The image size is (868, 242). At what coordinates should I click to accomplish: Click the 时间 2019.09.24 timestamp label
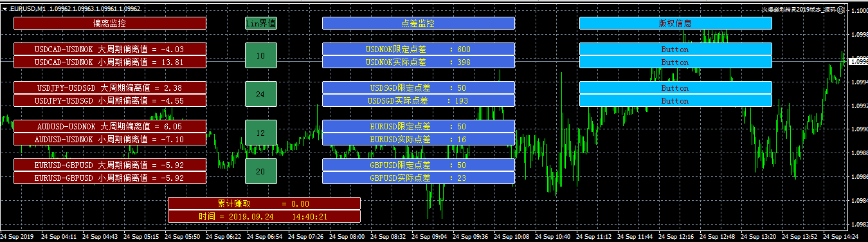point(264,216)
